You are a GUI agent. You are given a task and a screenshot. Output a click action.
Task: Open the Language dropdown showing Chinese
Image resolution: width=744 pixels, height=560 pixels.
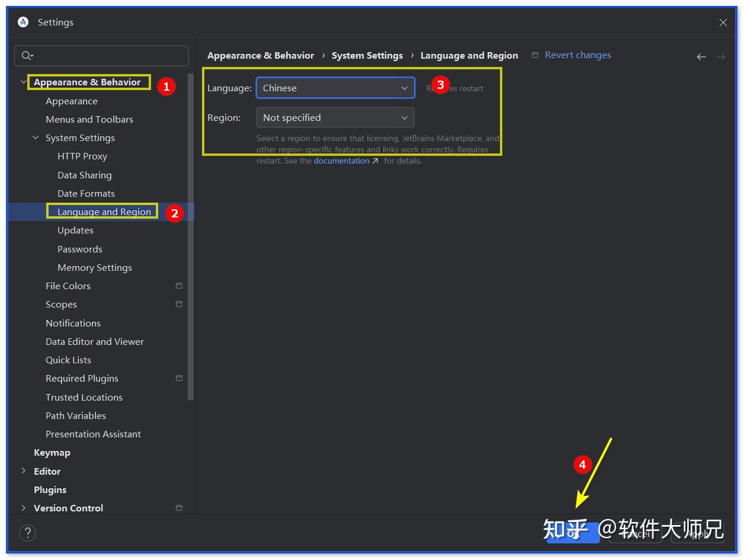coord(335,88)
